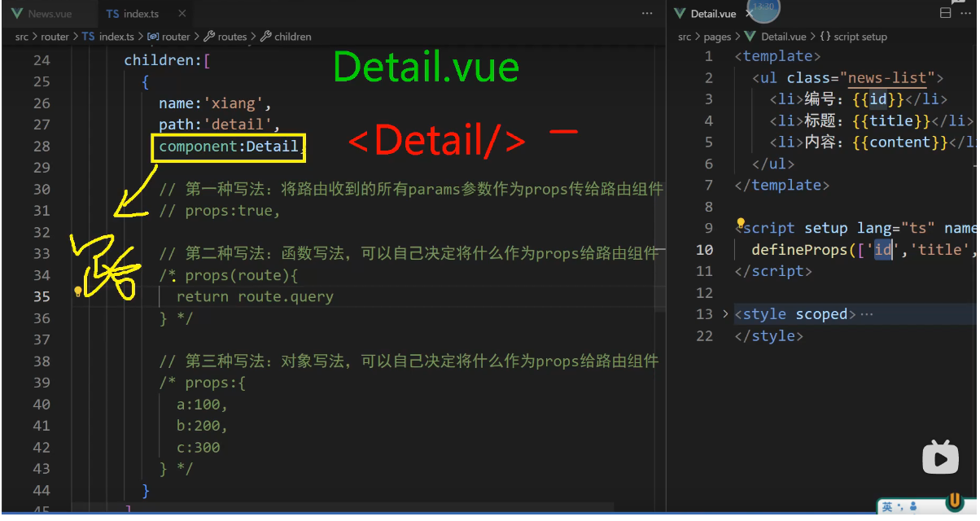Toggle IME punctuation mode indicator
The width and height of the screenshot is (980, 521).
click(901, 508)
